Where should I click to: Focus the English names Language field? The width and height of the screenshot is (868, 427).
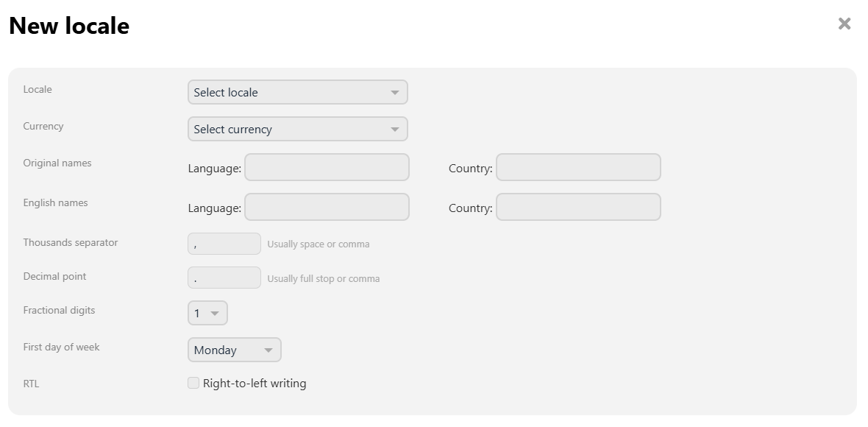pyautogui.click(x=327, y=207)
